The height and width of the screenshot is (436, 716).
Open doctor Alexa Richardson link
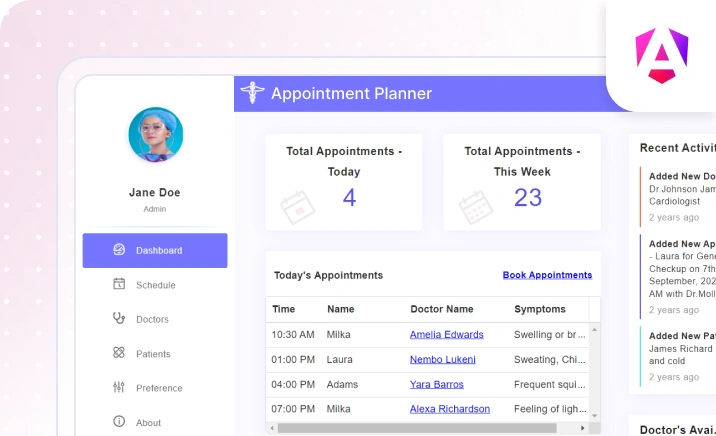pos(450,409)
